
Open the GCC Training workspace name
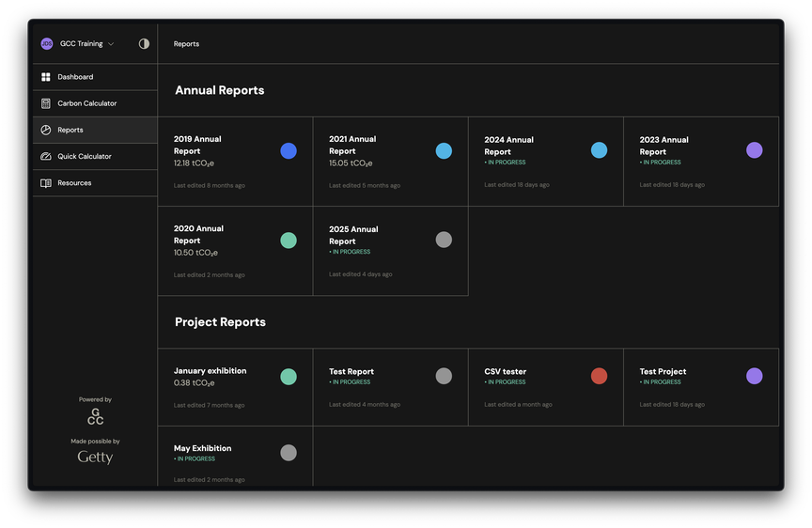coord(82,43)
